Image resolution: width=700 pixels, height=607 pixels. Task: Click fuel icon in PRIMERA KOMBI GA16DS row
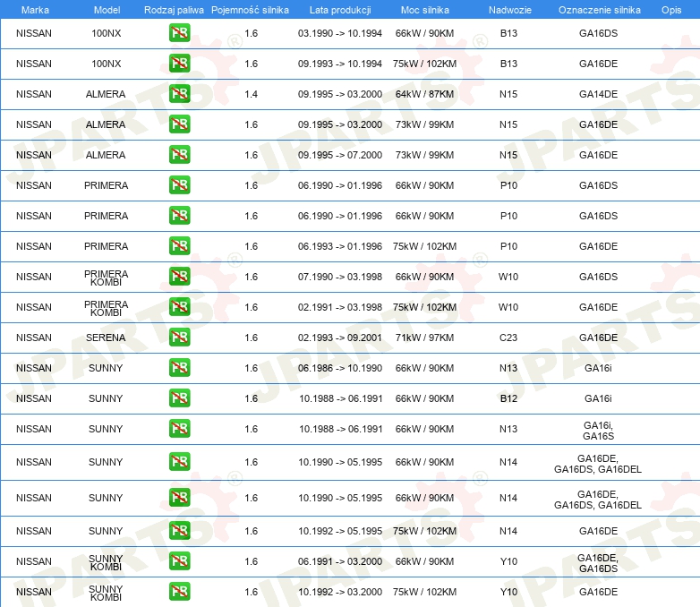(x=179, y=277)
